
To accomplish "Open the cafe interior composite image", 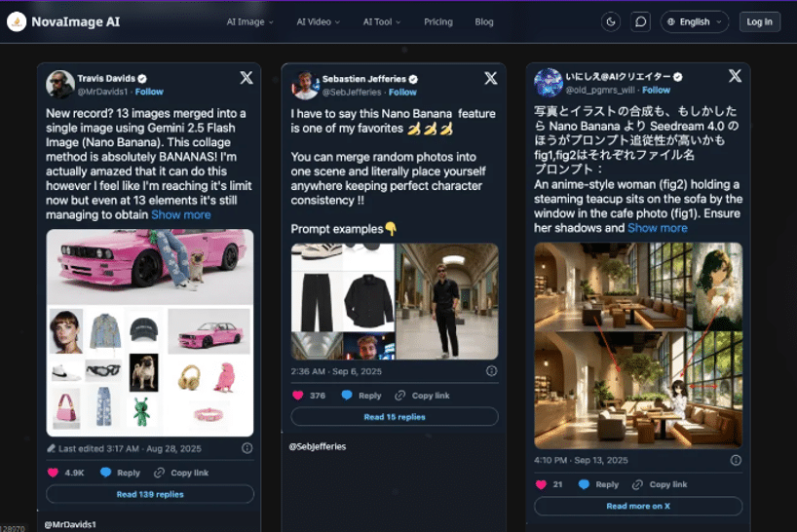I will coord(638,346).
